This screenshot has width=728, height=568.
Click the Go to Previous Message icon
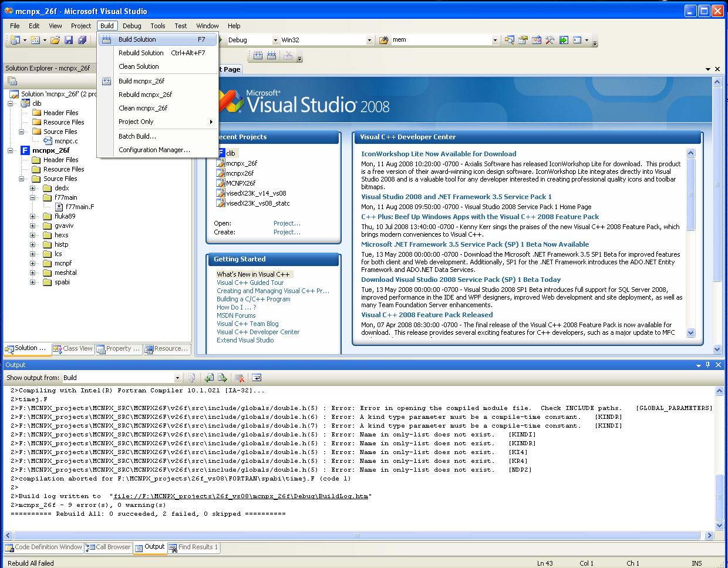pos(209,378)
